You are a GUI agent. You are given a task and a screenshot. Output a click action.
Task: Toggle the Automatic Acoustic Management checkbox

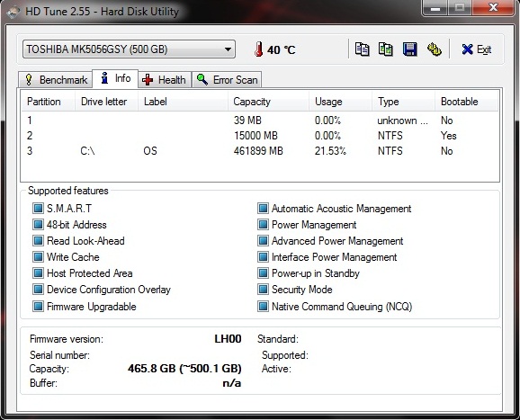(263, 209)
